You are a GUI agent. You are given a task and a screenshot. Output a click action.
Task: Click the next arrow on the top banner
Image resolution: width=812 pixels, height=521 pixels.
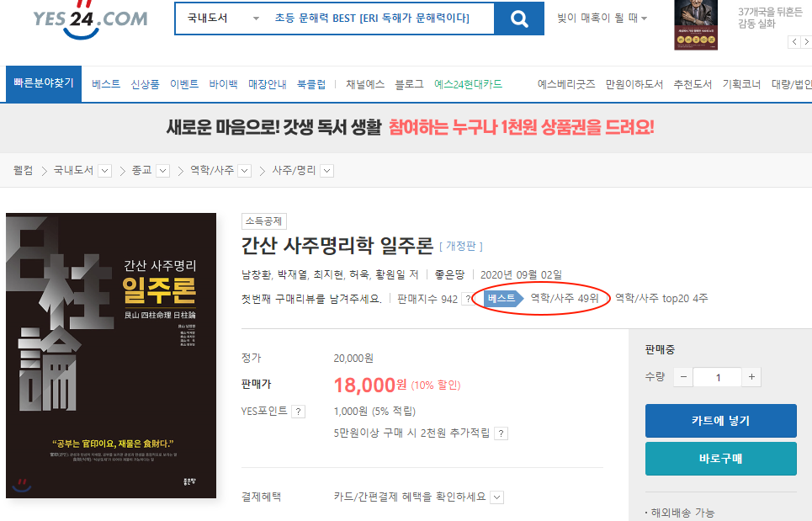coord(806,41)
